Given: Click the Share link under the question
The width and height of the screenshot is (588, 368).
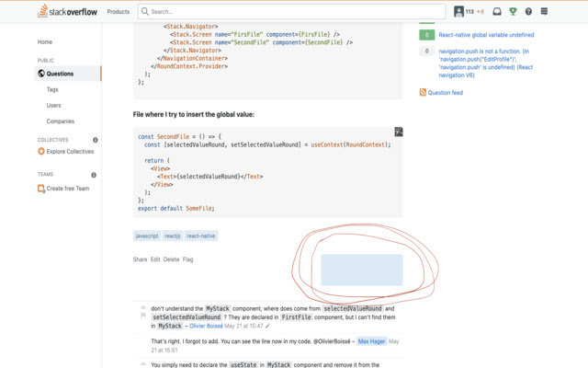Looking at the screenshot, I should click(x=140, y=259).
